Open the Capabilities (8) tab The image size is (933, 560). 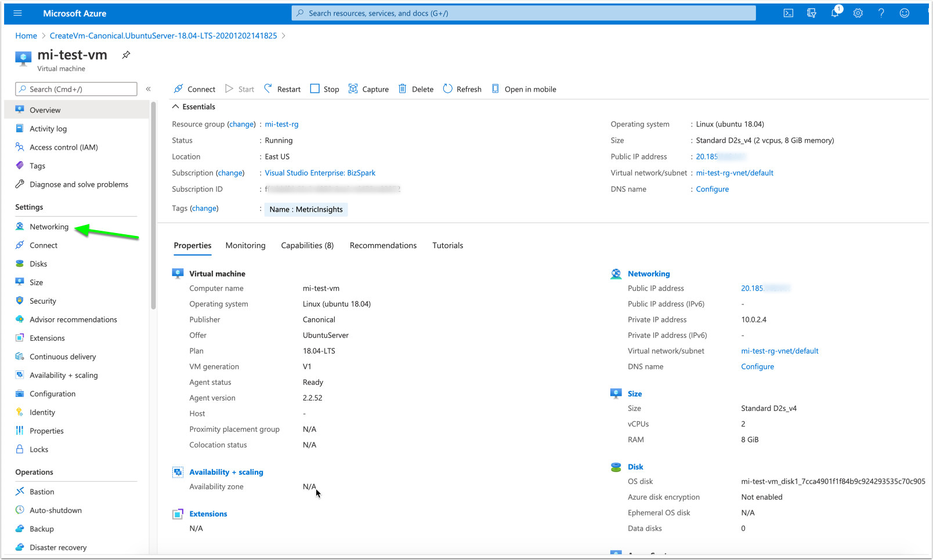pos(307,246)
